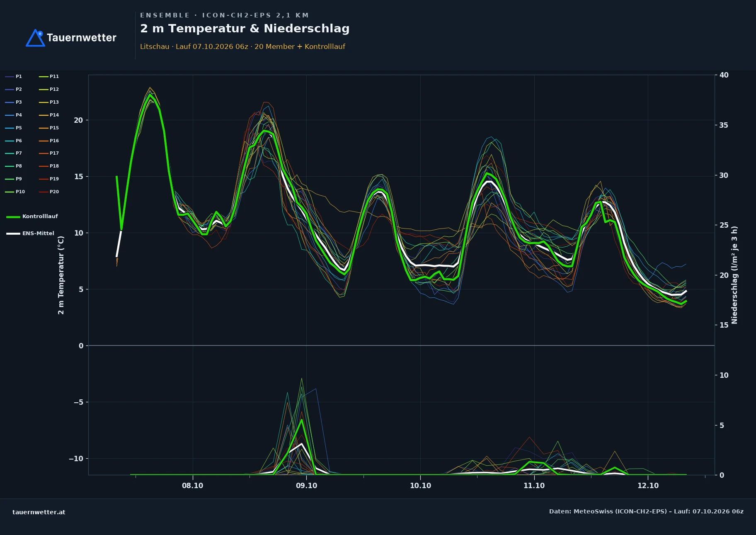Viewport: 756px width, 535px height.
Task: Click the 40 value on the precipitation axis
Action: 724,75
